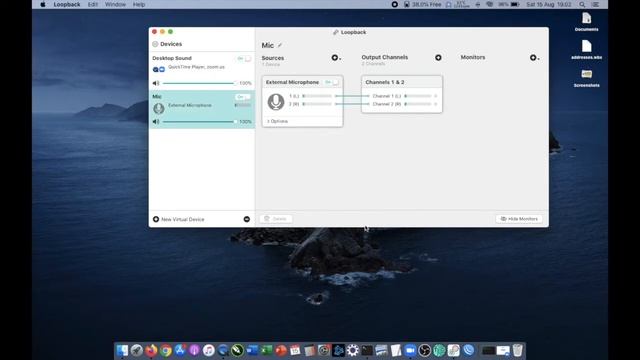640x360 pixels.
Task: Add output channels with the plus icon
Action: [x=438, y=58]
